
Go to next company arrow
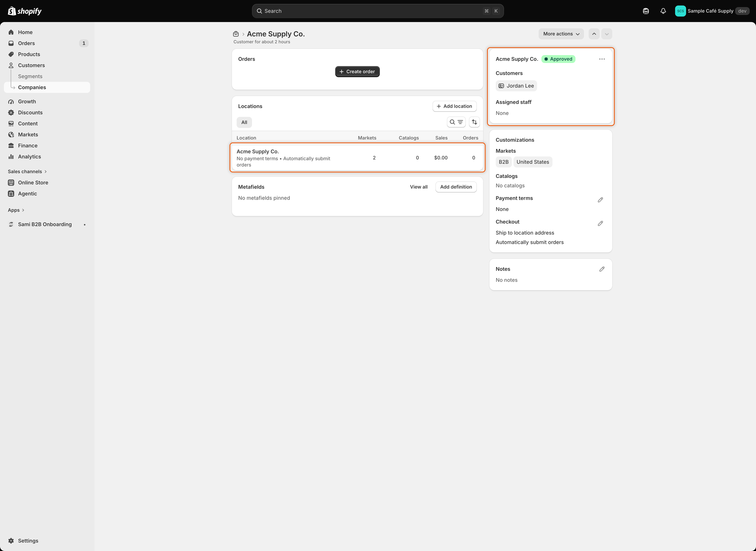click(x=607, y=34)
